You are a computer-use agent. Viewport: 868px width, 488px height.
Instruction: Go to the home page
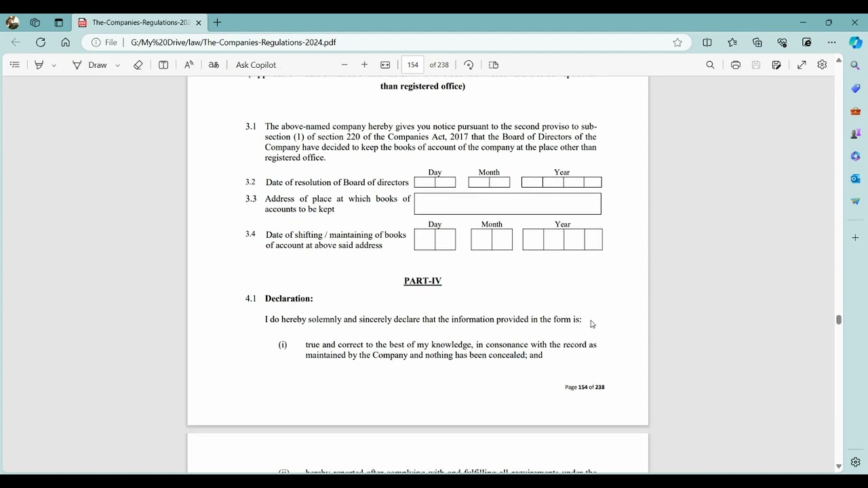65,42
